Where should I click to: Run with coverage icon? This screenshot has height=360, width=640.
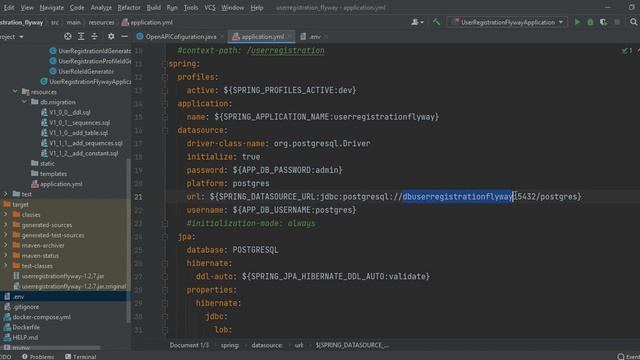click(603, 22)
